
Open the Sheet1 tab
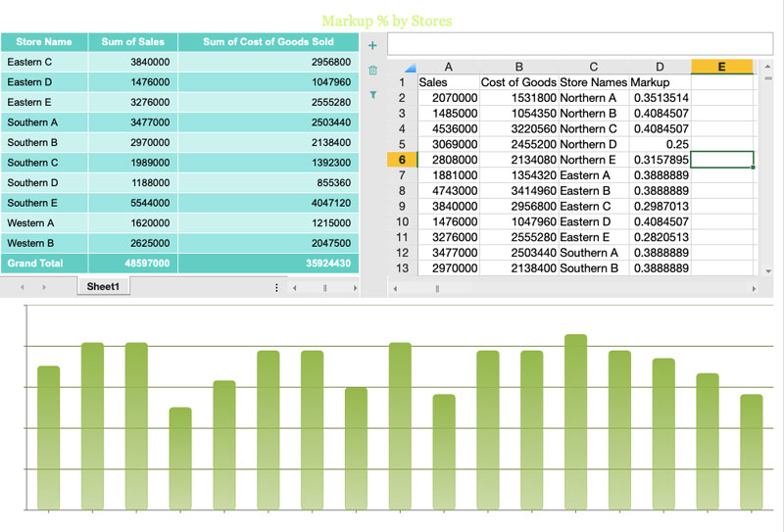click(103, 287)
